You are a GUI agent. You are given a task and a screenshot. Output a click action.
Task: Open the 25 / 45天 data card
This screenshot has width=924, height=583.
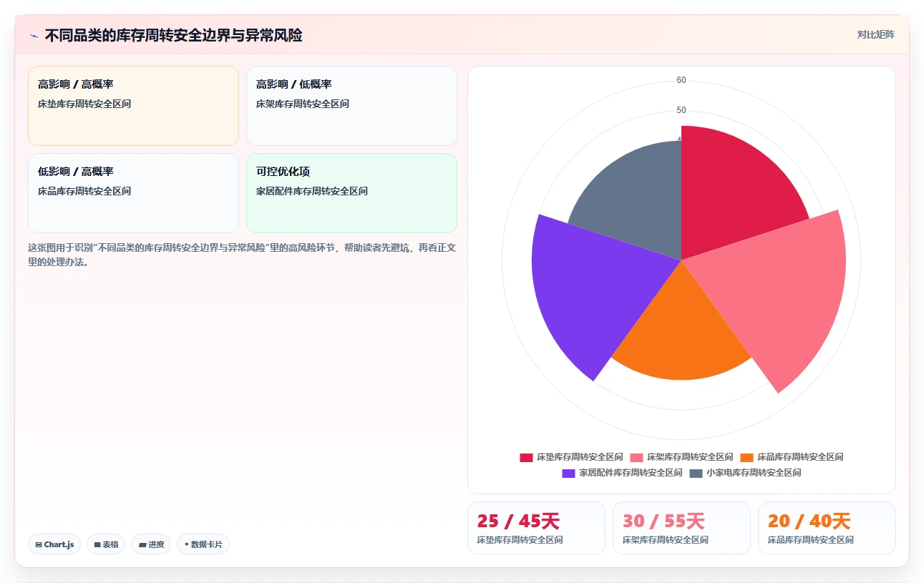(536, 528)
